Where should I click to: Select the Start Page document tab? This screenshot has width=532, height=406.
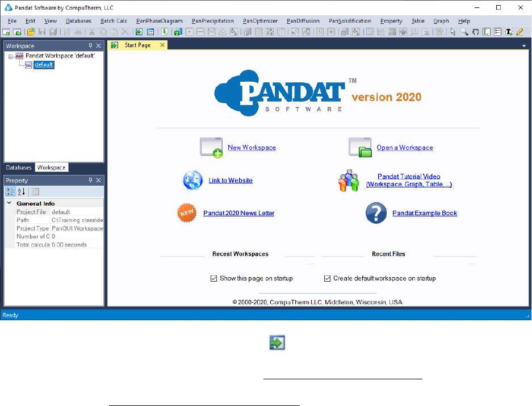[137, 45]
